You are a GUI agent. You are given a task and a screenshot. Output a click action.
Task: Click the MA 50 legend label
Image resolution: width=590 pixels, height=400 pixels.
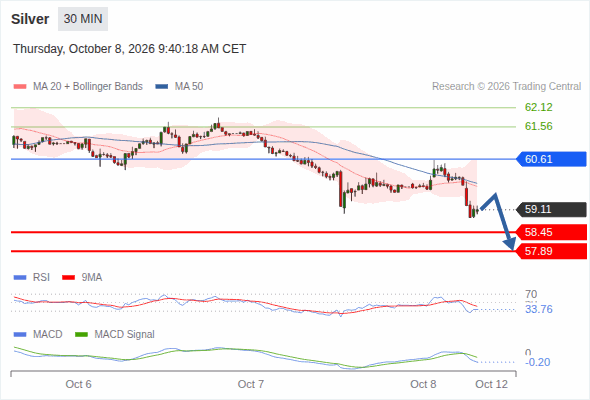click(x=189, y=87)
